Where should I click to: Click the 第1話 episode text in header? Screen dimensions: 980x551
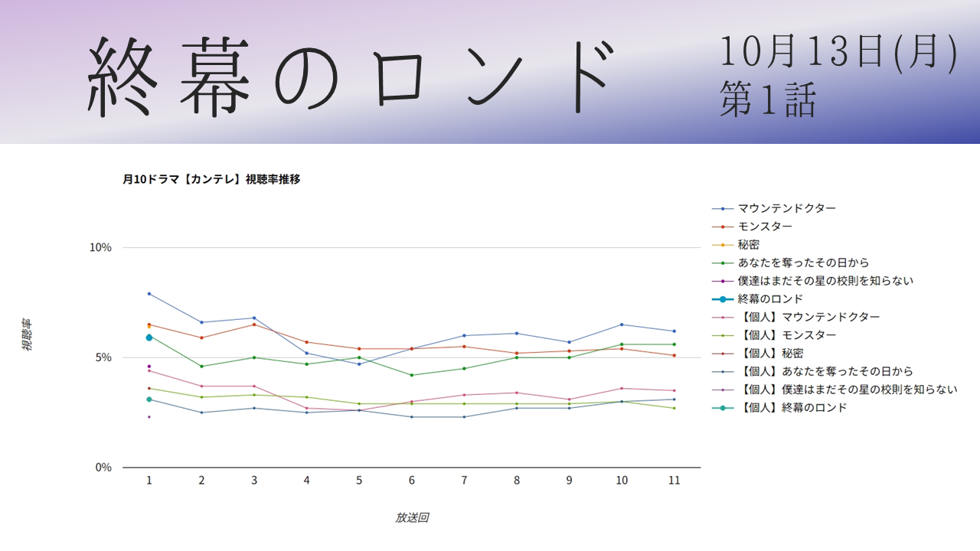[x=767, y=101]
